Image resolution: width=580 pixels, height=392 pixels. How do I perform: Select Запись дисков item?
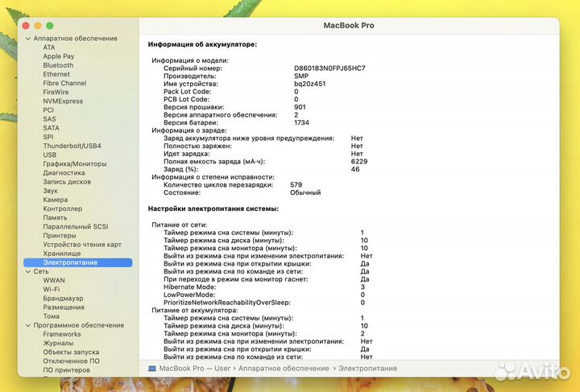point(67,182)
